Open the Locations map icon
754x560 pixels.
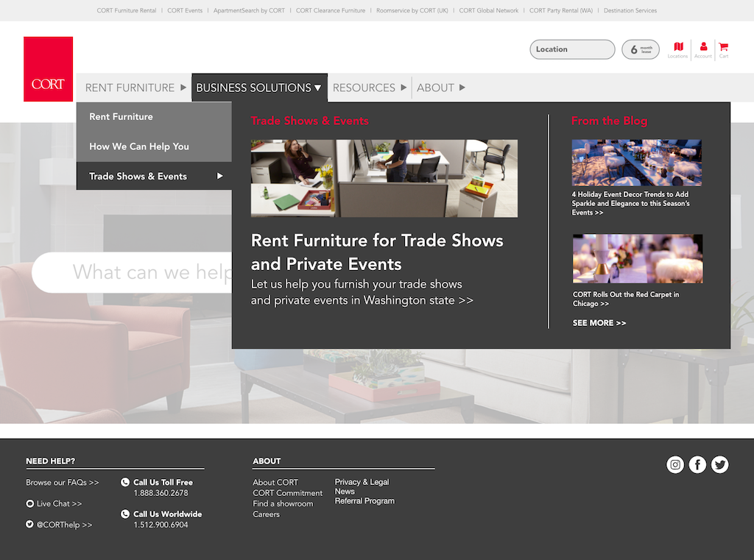pyautogui.click(x=677, y=49)
